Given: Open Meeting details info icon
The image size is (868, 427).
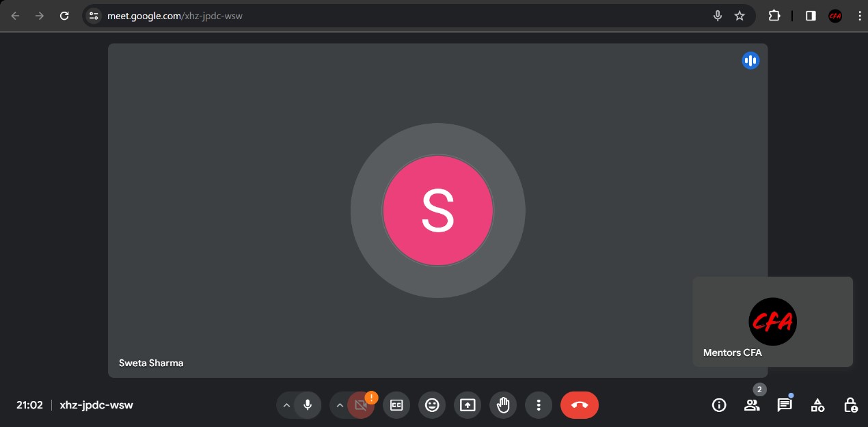Looking at the screenshot, I should [719, 405].
